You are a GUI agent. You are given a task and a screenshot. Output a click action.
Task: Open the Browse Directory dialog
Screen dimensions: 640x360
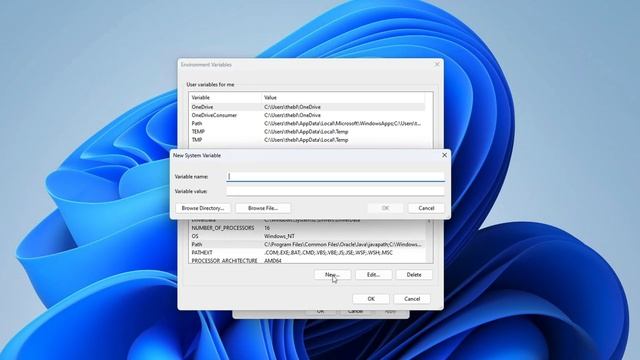(203, 208)
